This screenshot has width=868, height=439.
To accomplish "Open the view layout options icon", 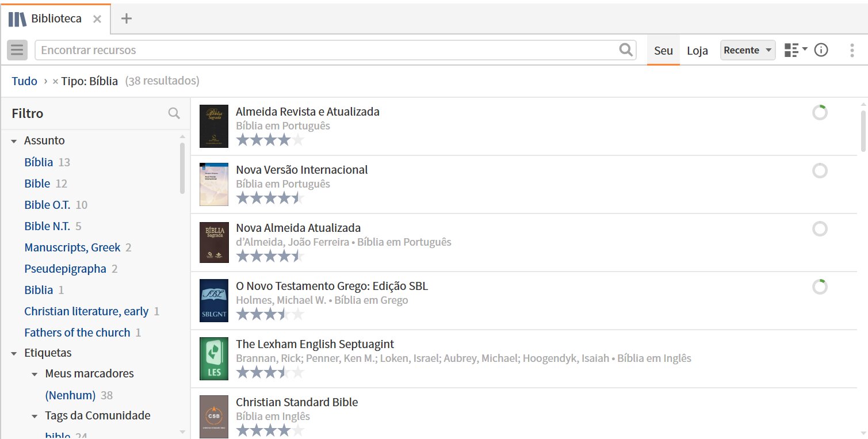I will (796, 50).
